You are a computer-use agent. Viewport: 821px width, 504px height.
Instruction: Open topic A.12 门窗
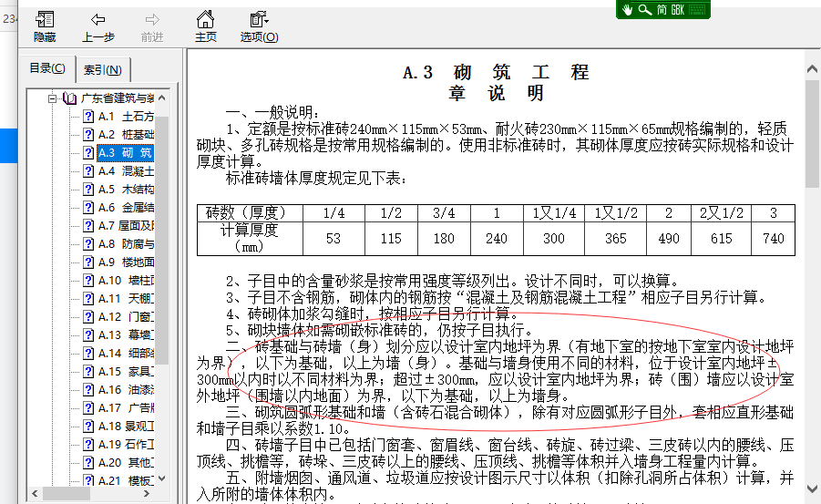pos(126,317)
